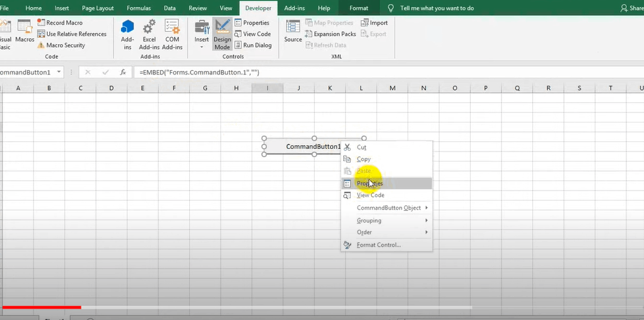Switch to the Format tab
Screen dimensions: 644x320
359,8
